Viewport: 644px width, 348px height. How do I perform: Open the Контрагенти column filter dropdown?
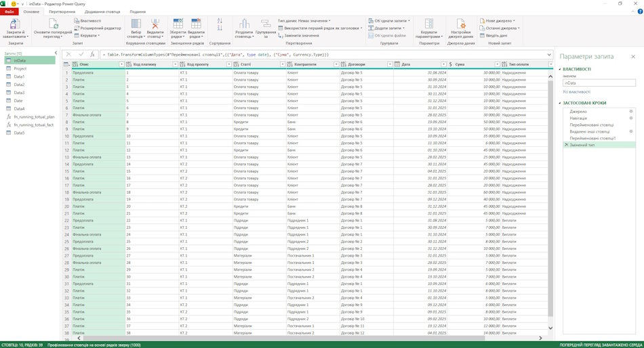[336, 64]
